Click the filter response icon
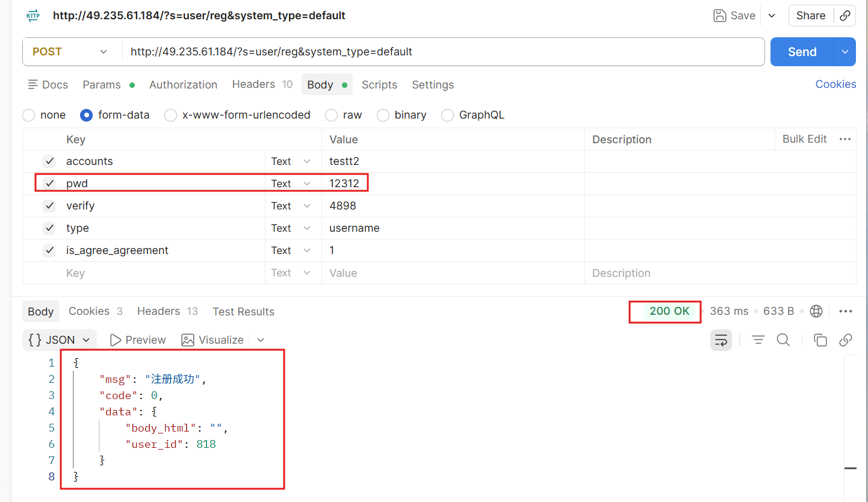 [x=758, y=340]
